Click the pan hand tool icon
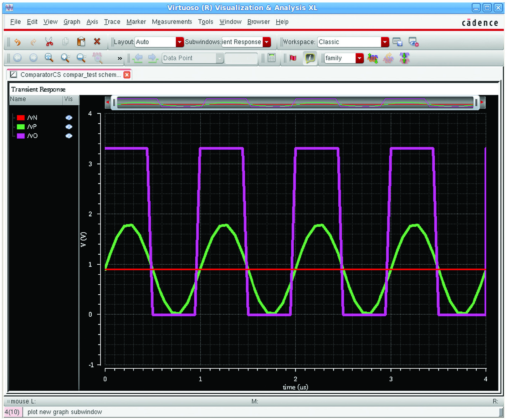Screen dimensions: 507x420 pos(97,58)
